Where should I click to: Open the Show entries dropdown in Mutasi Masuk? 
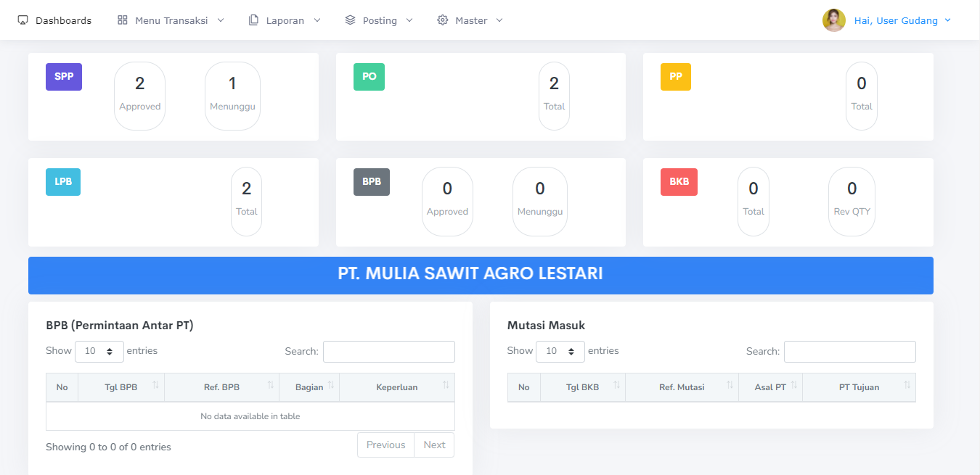[x=560, y=351]
